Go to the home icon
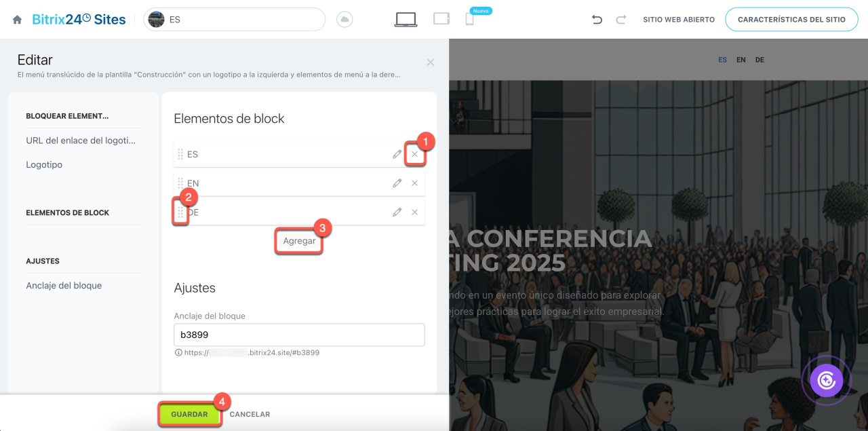This screenshot has height=431, width=868. pyautogui.click(x=18, y=20)
